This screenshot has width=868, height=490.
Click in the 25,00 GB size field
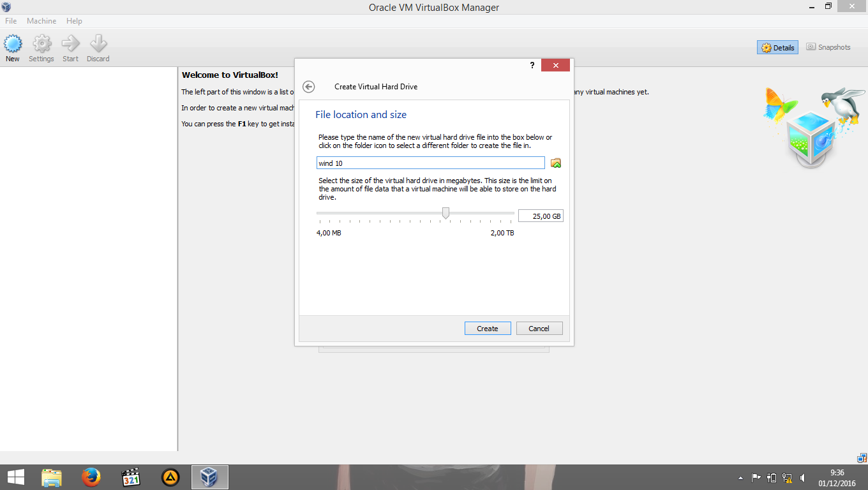click(x=541, y=216)
